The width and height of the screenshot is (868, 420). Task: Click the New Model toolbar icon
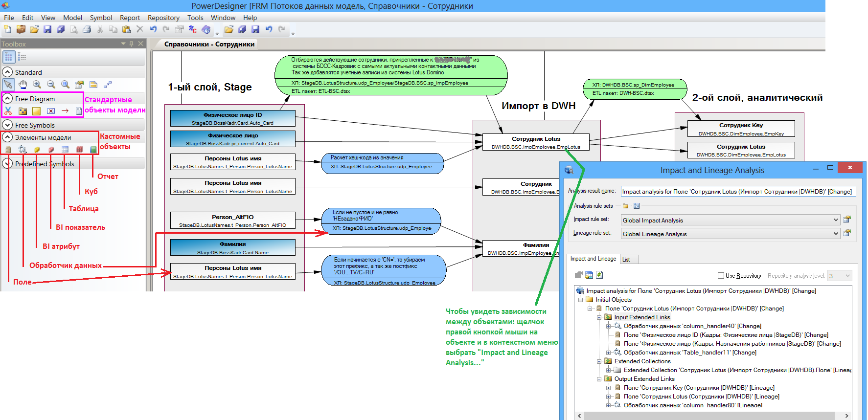pyautogui.click(x=8, y=30)
